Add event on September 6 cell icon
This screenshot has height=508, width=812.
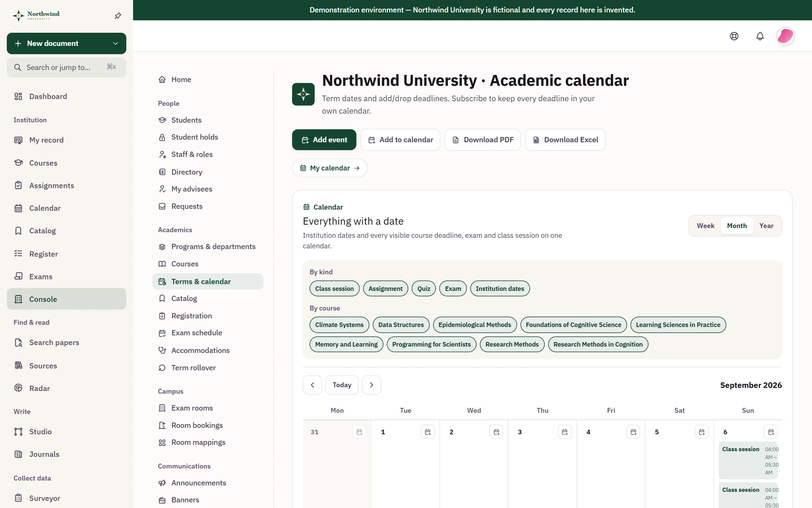[x=771, y=432]
